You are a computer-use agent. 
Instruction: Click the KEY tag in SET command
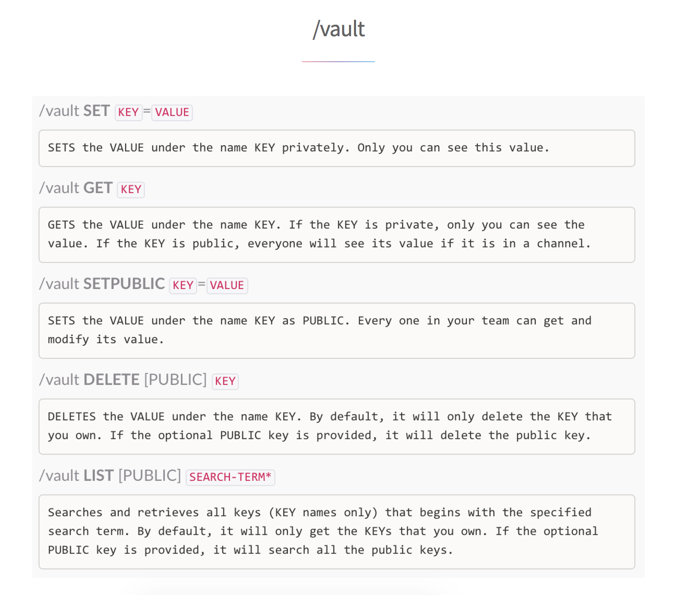128,112
